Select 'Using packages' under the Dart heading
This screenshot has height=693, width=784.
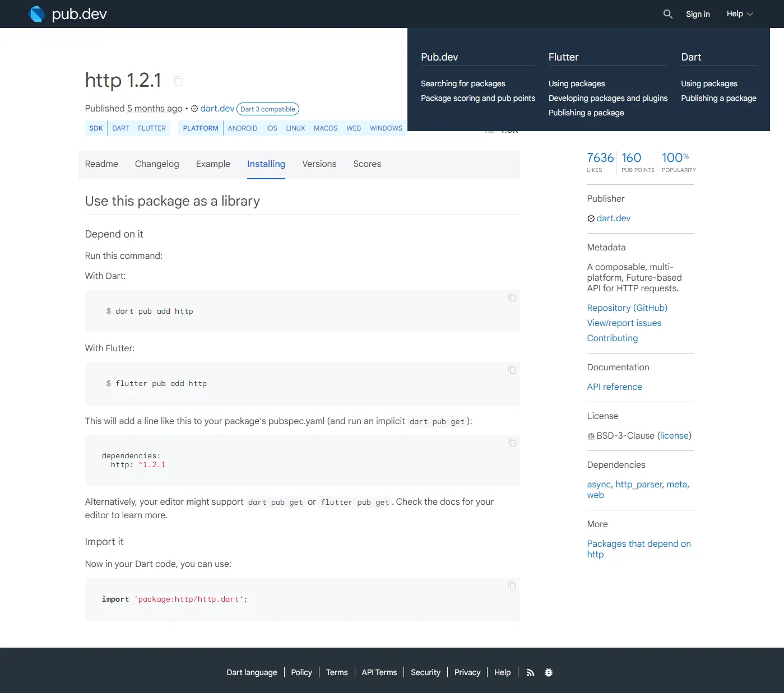point(709,83)
